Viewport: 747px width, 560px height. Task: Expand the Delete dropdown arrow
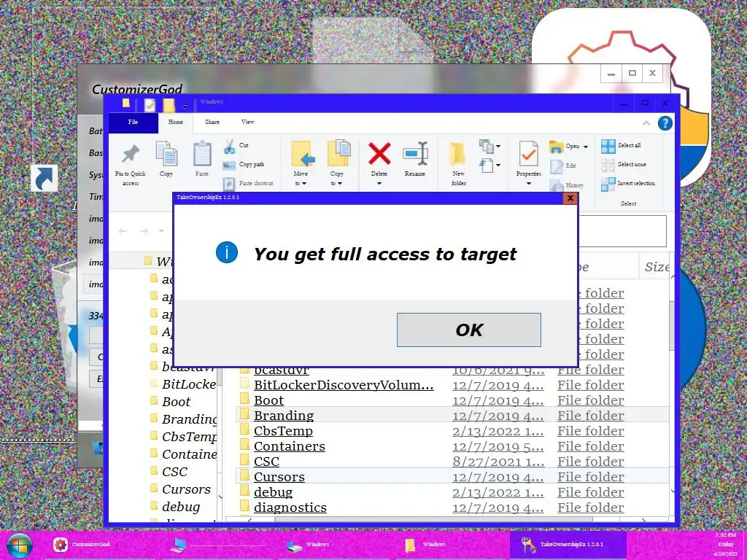pyautogui.click(x=379, y=183)
